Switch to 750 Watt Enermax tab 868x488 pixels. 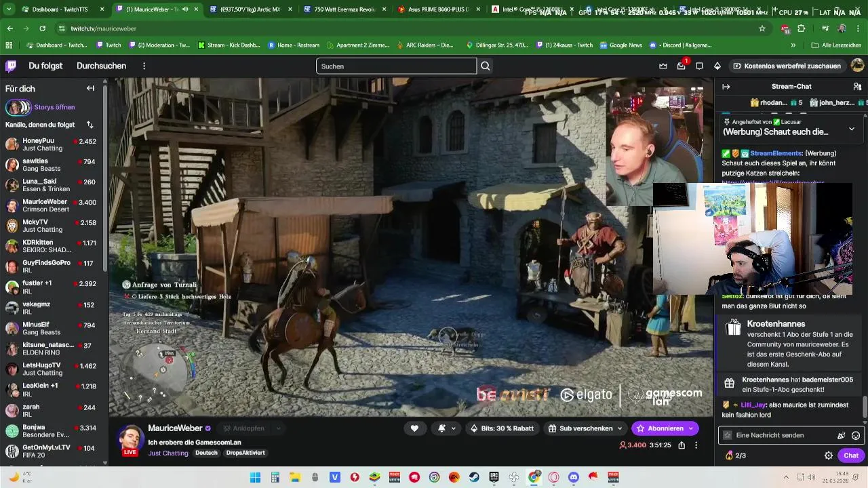click(x=343, y=9)
